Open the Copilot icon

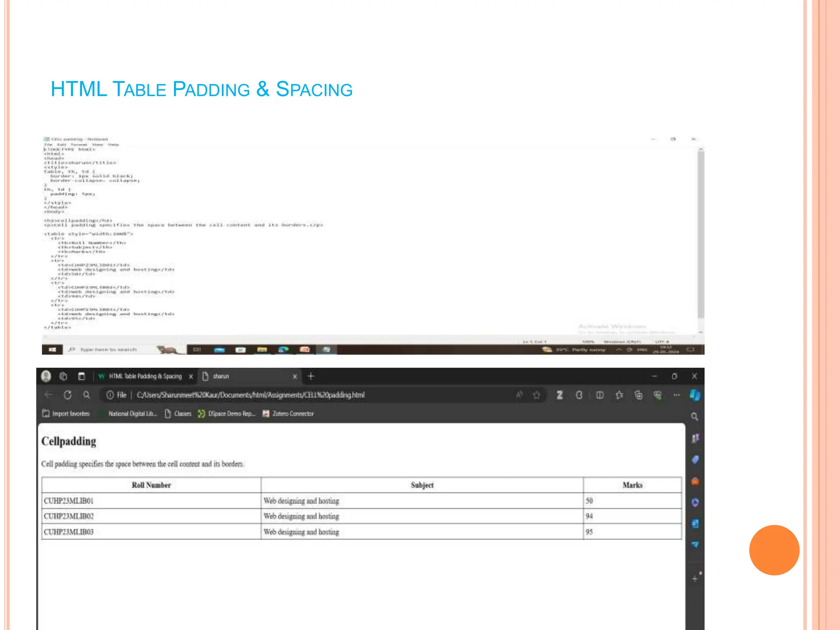[695, 395]
